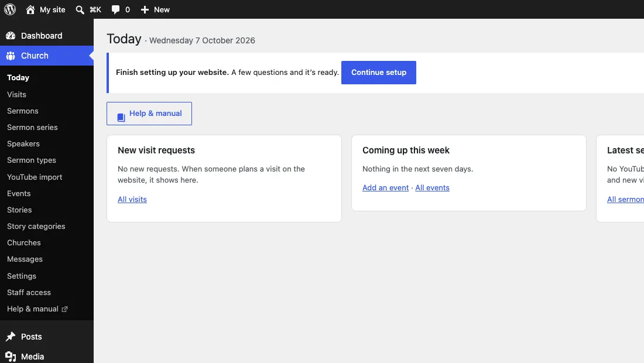Click the plus New icon
This screenshot has width=644, height=363.
click(x=145, y=10)
